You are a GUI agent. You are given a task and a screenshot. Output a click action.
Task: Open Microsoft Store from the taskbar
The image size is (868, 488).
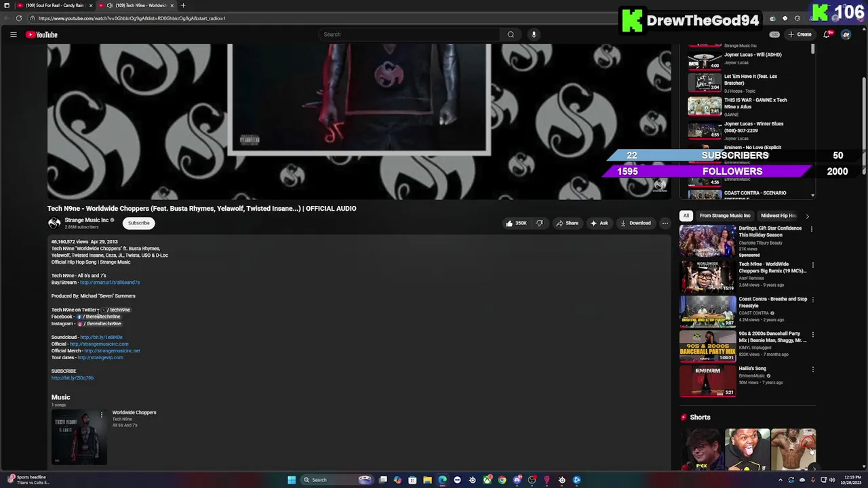(412, 480)
